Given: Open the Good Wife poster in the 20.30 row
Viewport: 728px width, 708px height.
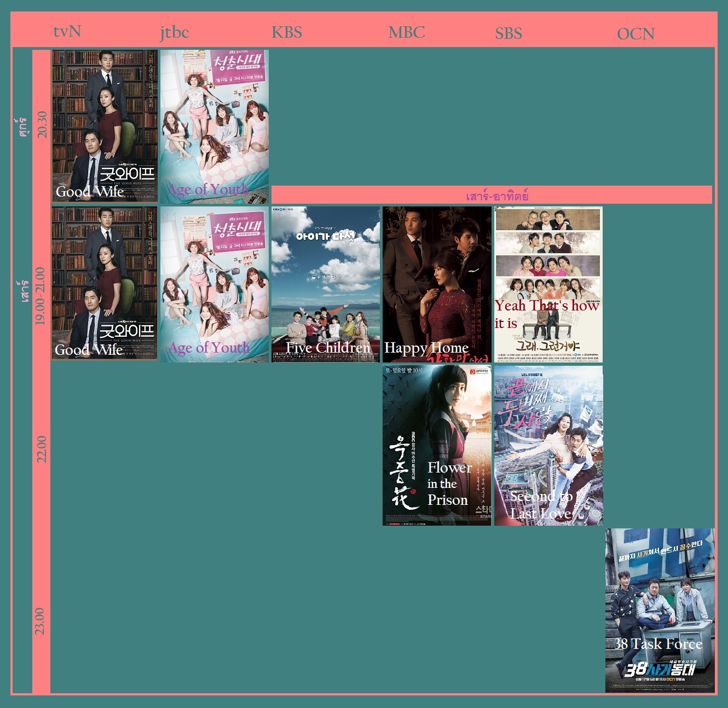Looking at the screenshot, I should click(x=105, y=126).
